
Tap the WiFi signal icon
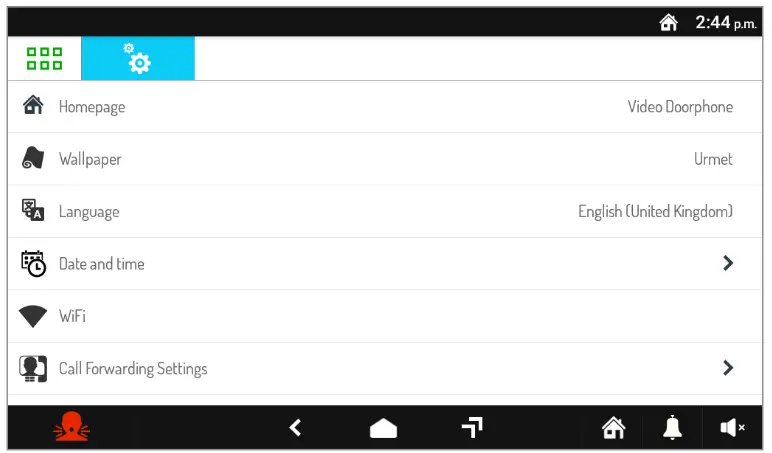[x=33, y=316]
